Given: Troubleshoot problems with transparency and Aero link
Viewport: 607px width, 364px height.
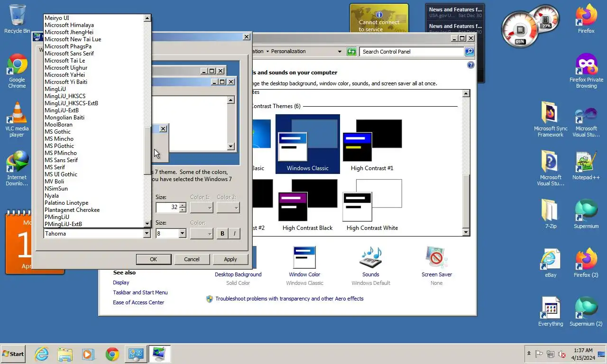Looking at the screenshot, I should (x=289, y=299).
